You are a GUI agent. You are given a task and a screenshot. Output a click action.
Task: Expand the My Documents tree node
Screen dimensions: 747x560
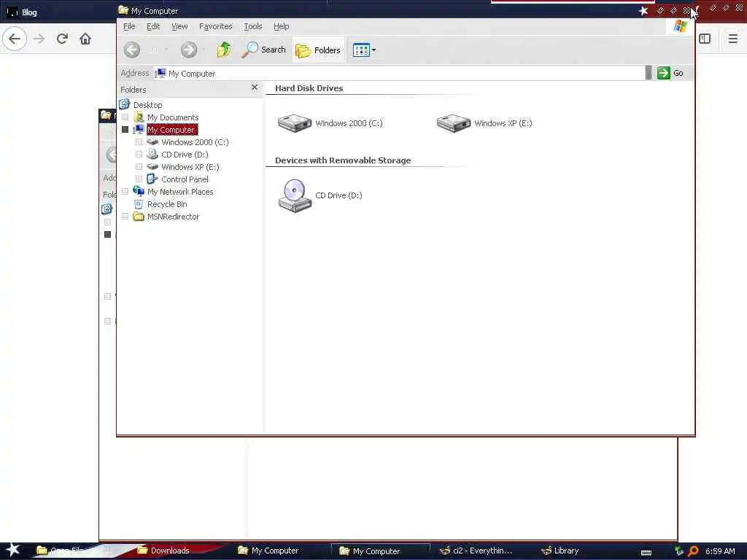125,117
